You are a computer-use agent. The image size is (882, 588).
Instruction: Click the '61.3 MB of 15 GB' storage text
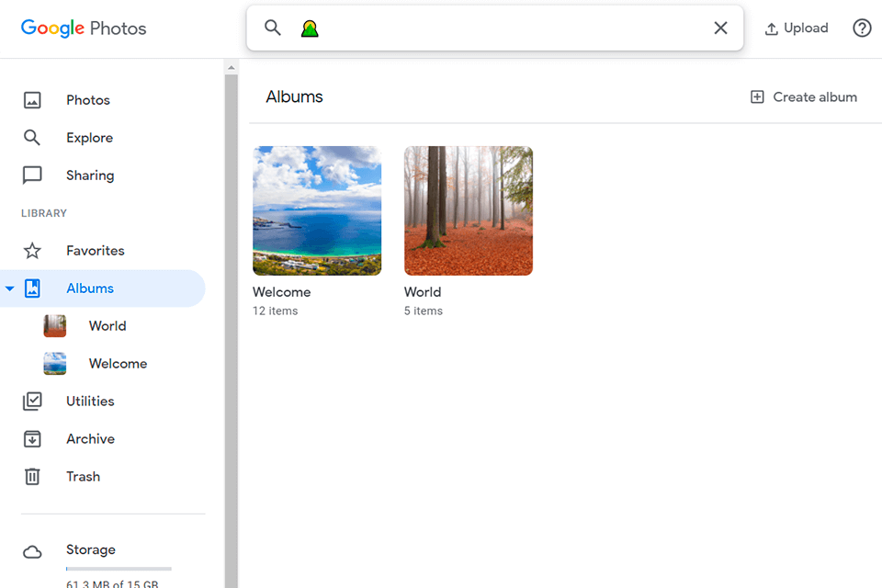[112, 584]
